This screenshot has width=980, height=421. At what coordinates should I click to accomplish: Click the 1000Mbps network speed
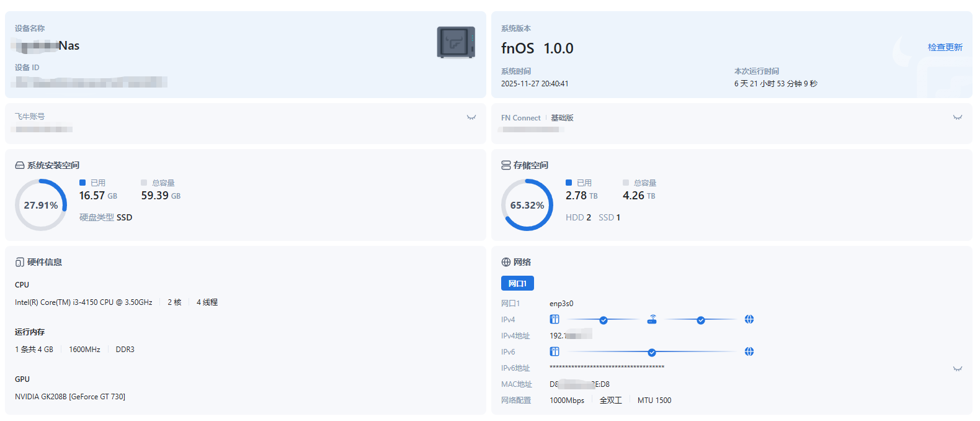(567, 401)
